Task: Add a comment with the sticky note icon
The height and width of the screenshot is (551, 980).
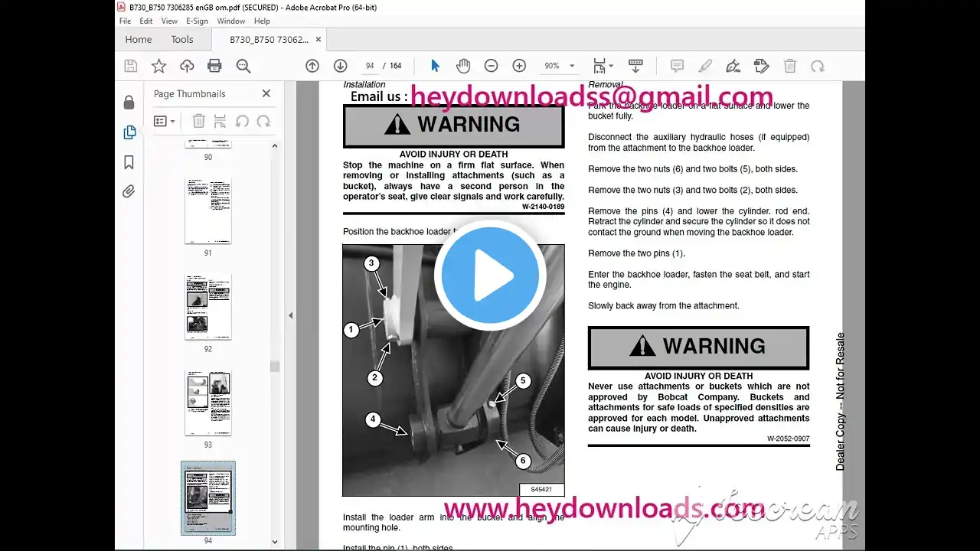Action: pos(677,66)
